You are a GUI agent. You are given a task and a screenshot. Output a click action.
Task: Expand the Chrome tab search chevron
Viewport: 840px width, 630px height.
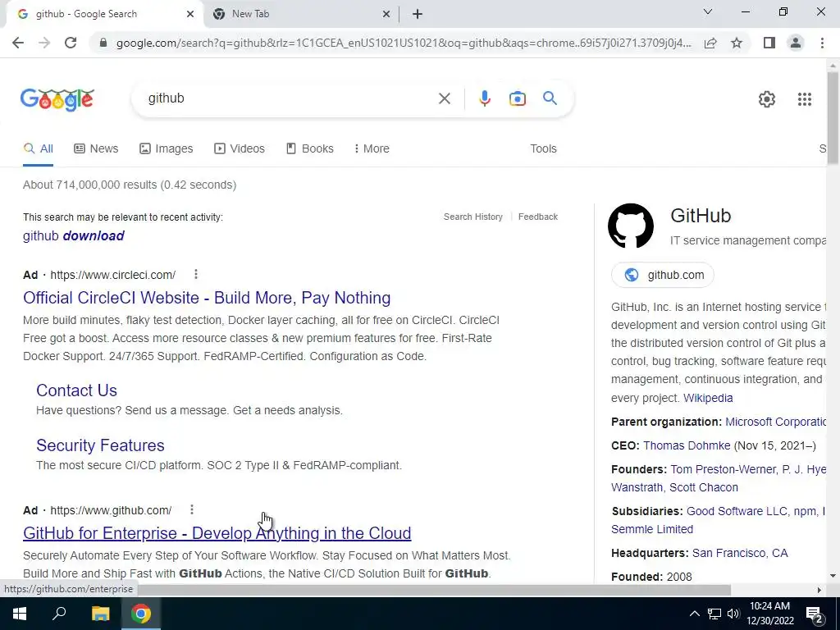pyautogui.click(x=708, y=11)
